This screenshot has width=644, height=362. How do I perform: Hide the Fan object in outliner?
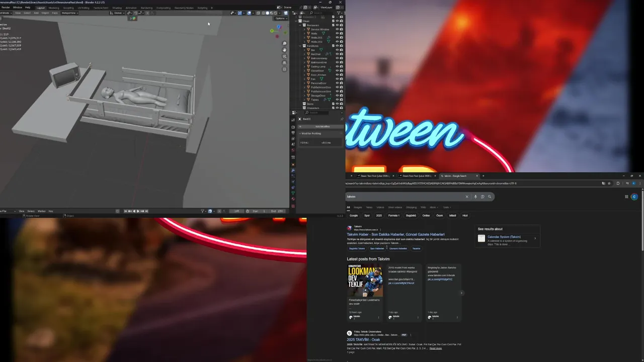tap(337, 79)
